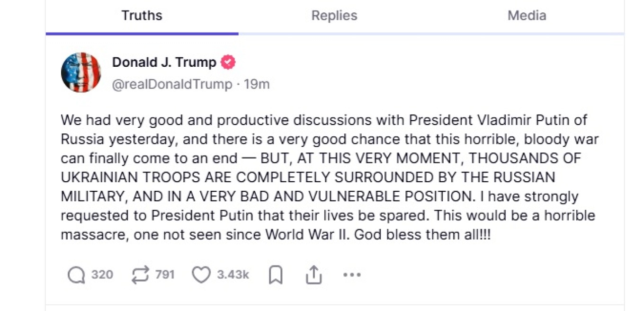
Task: ReTruth the post using the arrows icon
Action: [140, 275]
